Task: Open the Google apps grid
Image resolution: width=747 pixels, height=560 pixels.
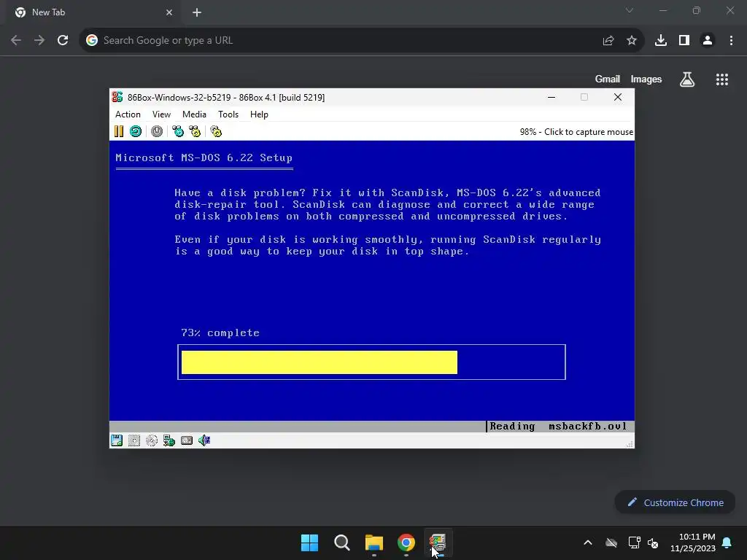Action: click(722, 79)
